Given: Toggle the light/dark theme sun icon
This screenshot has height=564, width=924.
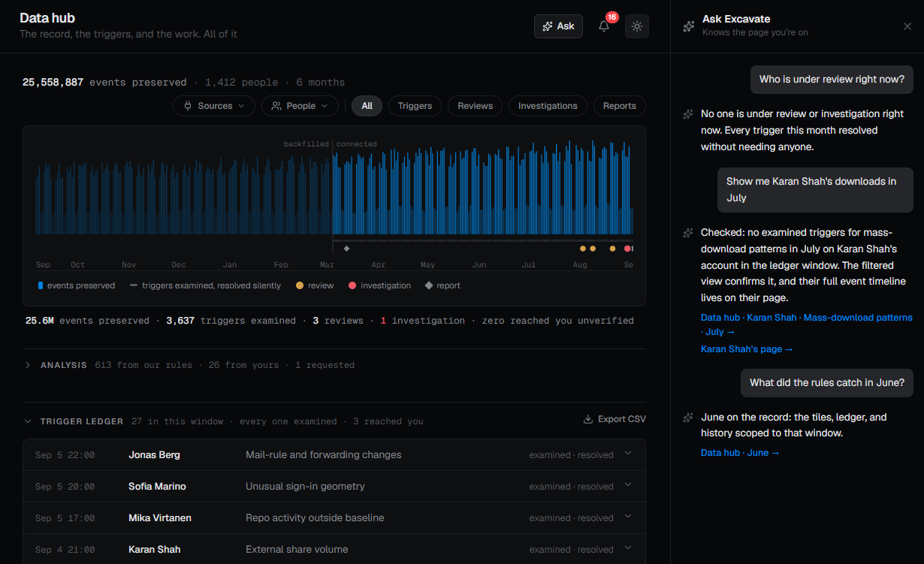Looking at the screenshot, I should (x=637, y=26).
